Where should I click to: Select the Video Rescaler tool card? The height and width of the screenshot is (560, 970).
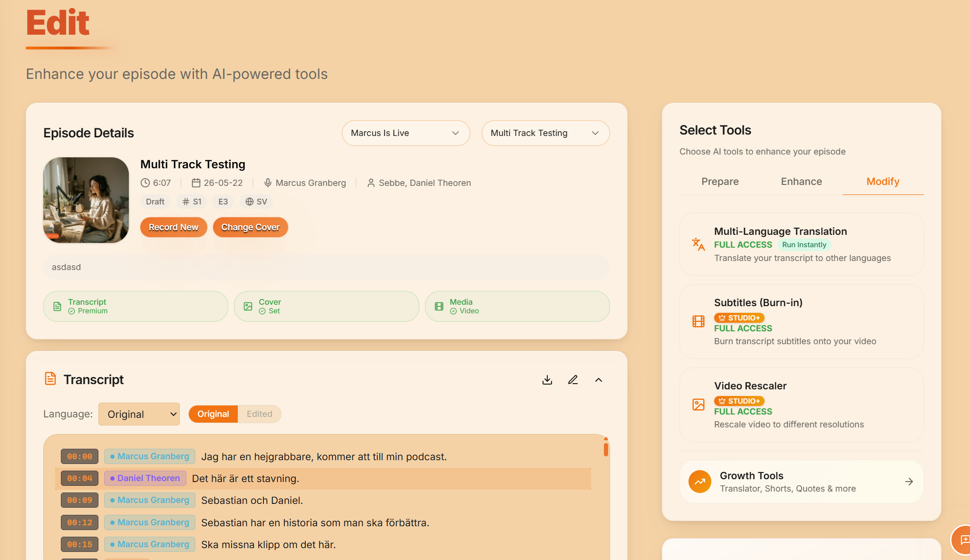(802, 405)
